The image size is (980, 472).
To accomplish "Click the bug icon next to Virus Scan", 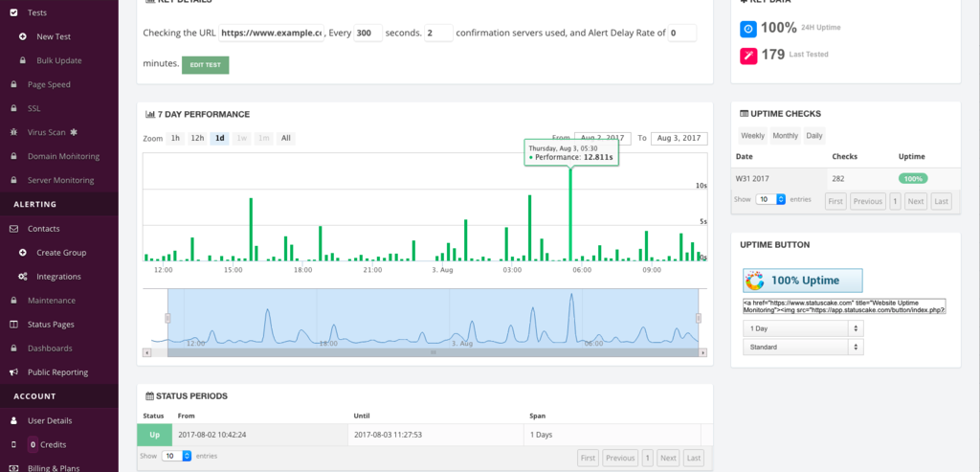I will (x=13, y=132).
